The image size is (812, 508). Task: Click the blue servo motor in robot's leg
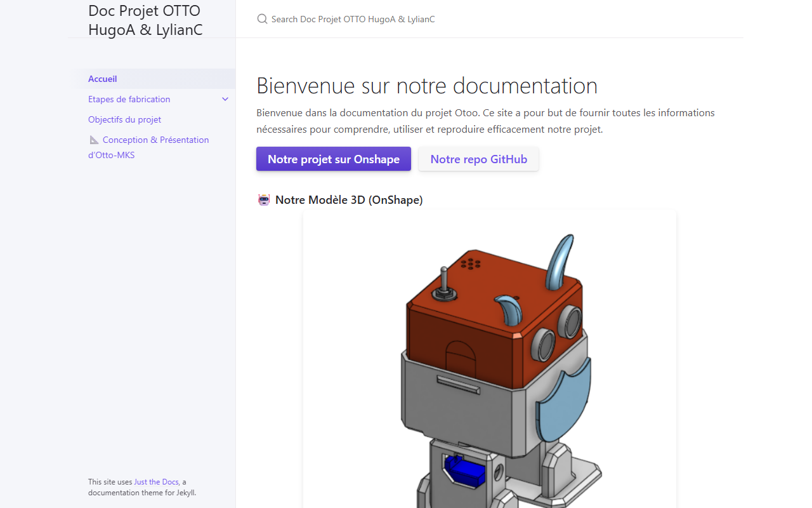tap(464, 471)
